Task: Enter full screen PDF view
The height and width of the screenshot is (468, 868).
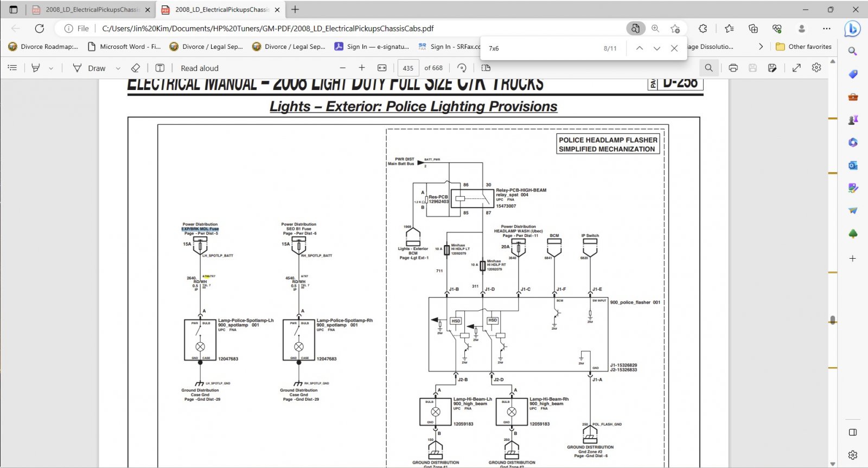Action: tap(796, 68)
